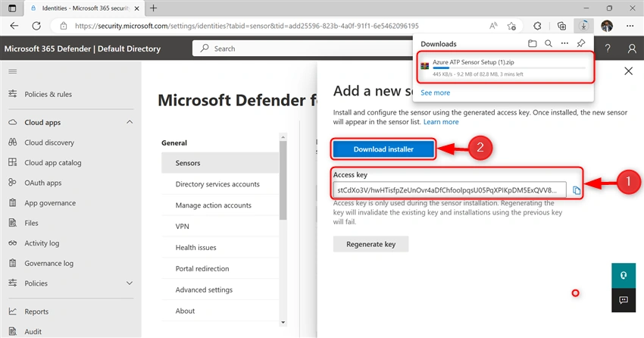Open the browser profile avatar
Viewport: 644px width, 338px height.
click(607, 26)
